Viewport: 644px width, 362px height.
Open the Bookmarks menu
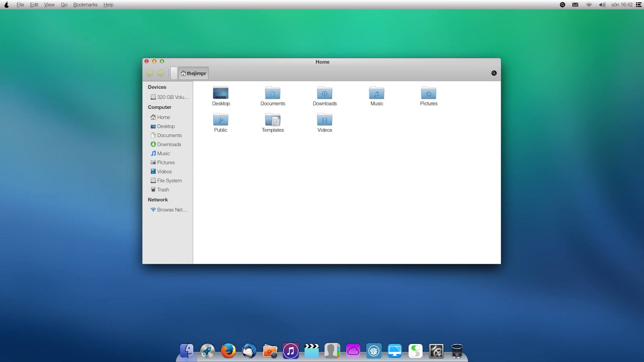(85, 5)
